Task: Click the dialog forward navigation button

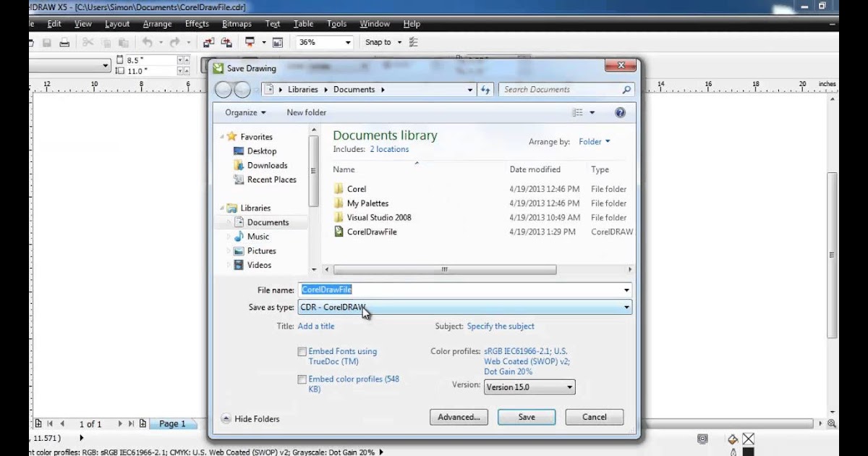Action: tap(242, 90)
